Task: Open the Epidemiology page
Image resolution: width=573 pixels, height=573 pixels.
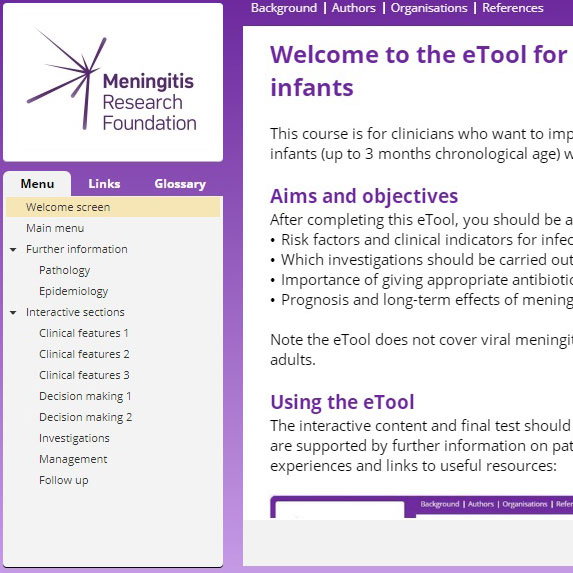Action: click(73, 291)
